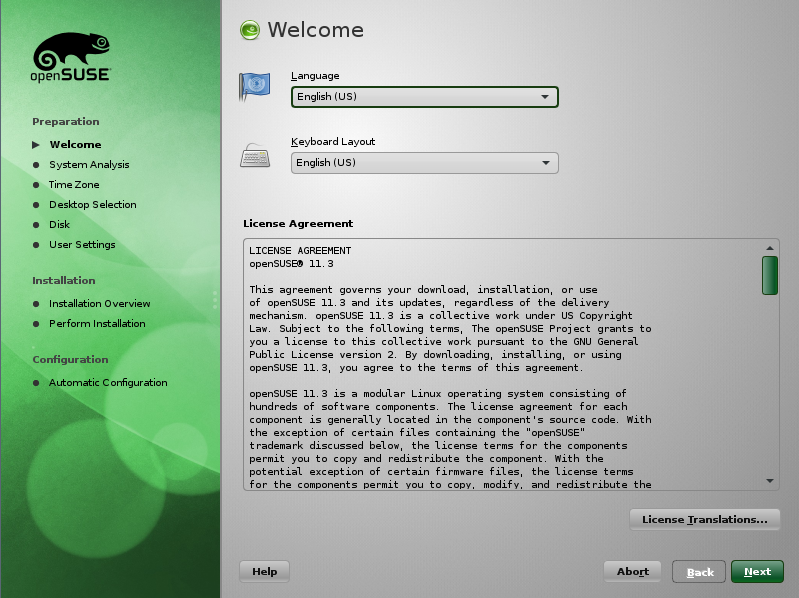Click the Language field label
The width and height of the screenshot is (799, 598).
point(315,76)
